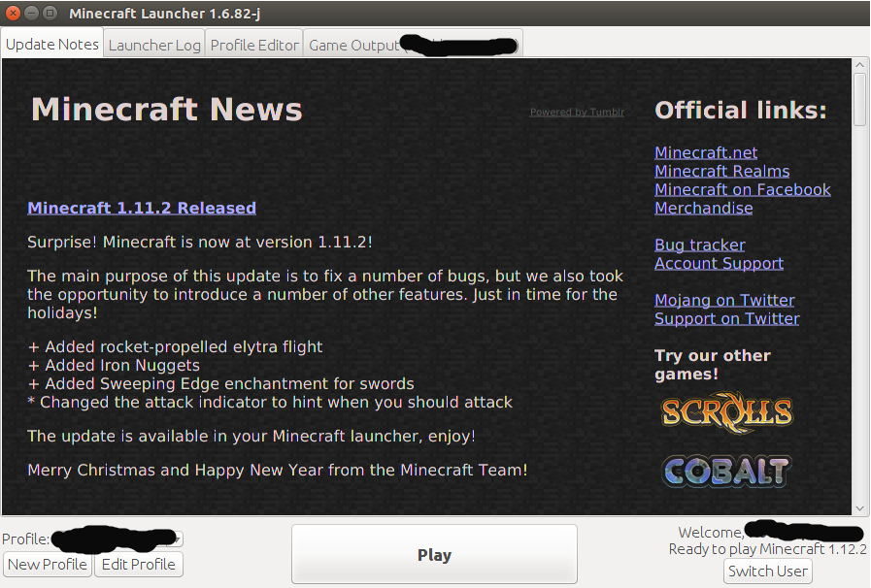Click the Switch User button
This screenshot has height=588, width=871.
coord(768,571)
